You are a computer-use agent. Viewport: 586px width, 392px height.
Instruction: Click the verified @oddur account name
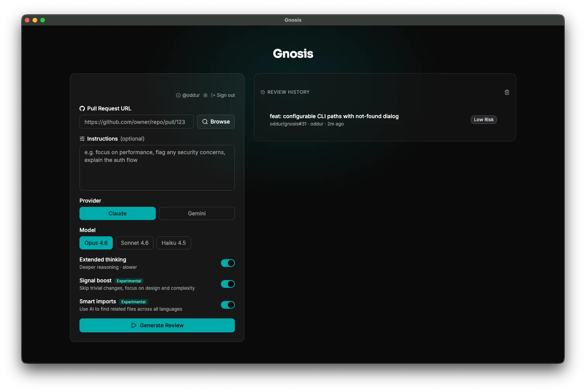click(x=188, y=95)
